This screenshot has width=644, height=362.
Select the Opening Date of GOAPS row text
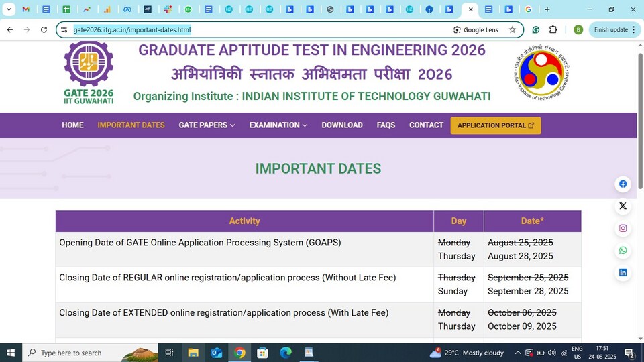click(x=200, y=243)
